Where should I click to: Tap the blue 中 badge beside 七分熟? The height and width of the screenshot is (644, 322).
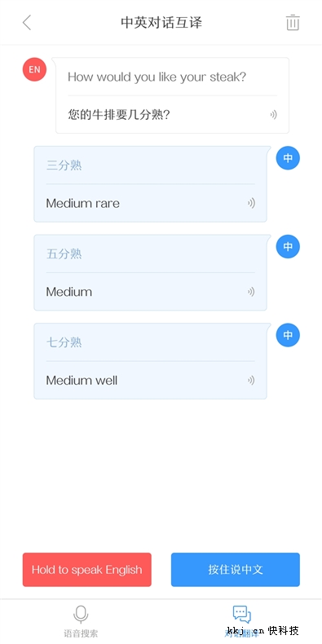click(x=288, y=335)
